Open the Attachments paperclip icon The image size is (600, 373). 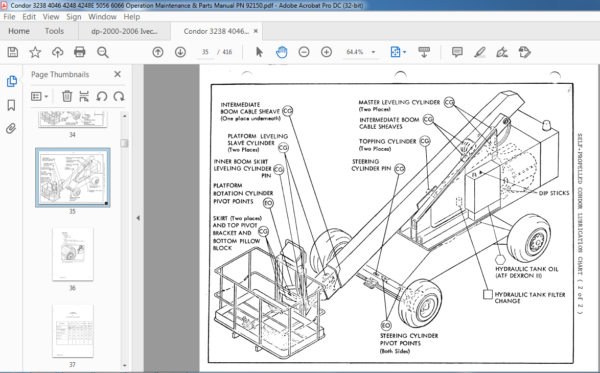pyautogui.click(x=11, y=129)
